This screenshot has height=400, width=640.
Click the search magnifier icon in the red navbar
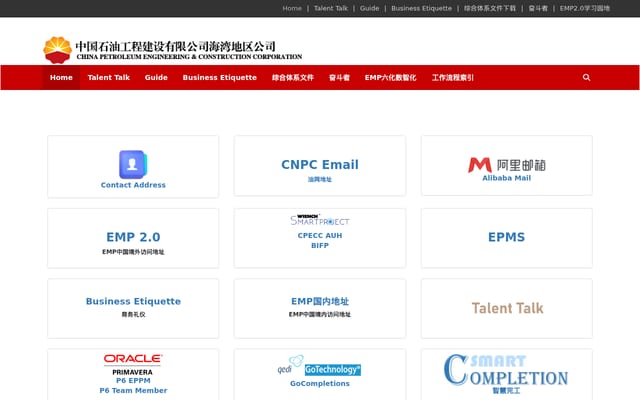coord(586,78)
